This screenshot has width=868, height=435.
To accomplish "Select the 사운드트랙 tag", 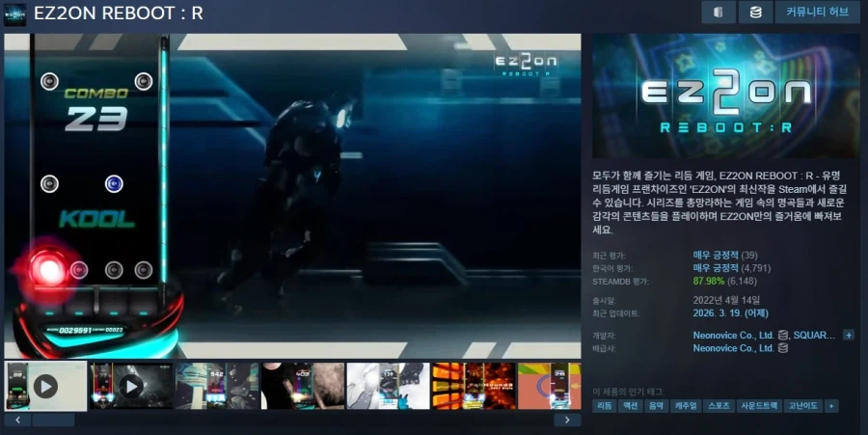I will (x=757, y=406).
